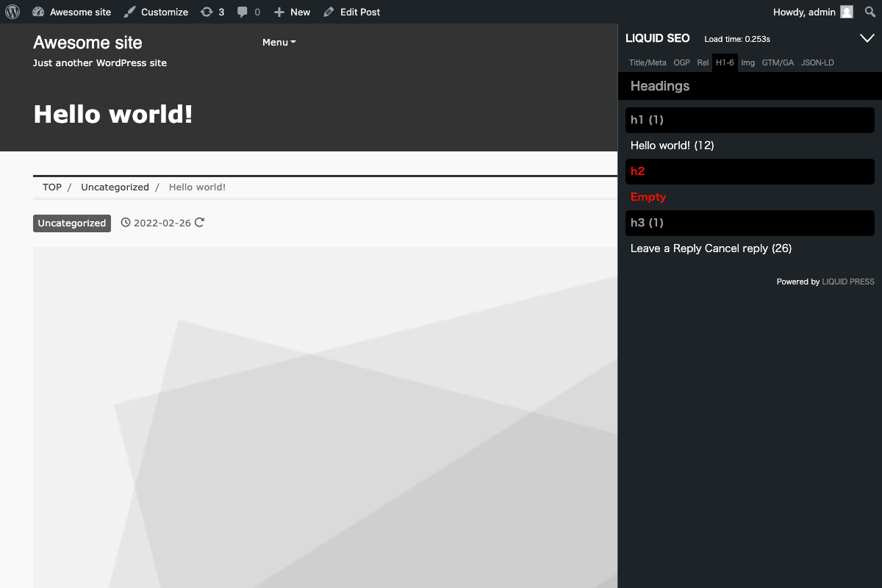
Task: Switch to the OGP tab
Action: tap(682, 63)
